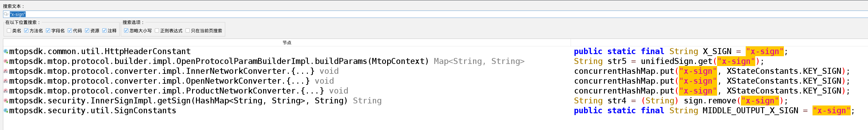This screenshot has height=130, width=868.
Task: Enable the 类名 (class name) checkbox
Action: (x=9, y=31)
